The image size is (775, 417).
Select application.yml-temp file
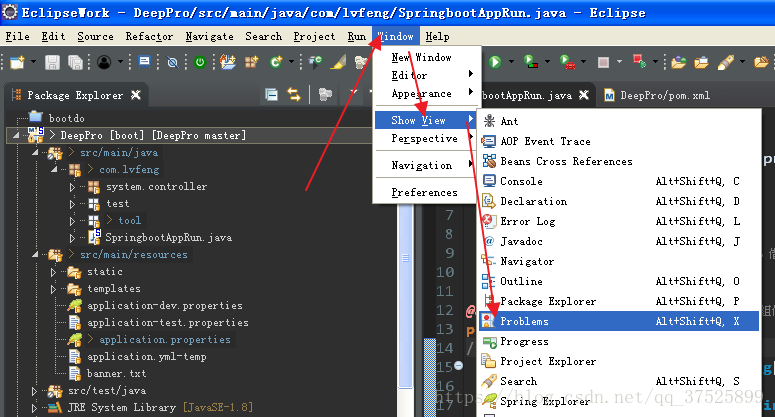point(146,357)
